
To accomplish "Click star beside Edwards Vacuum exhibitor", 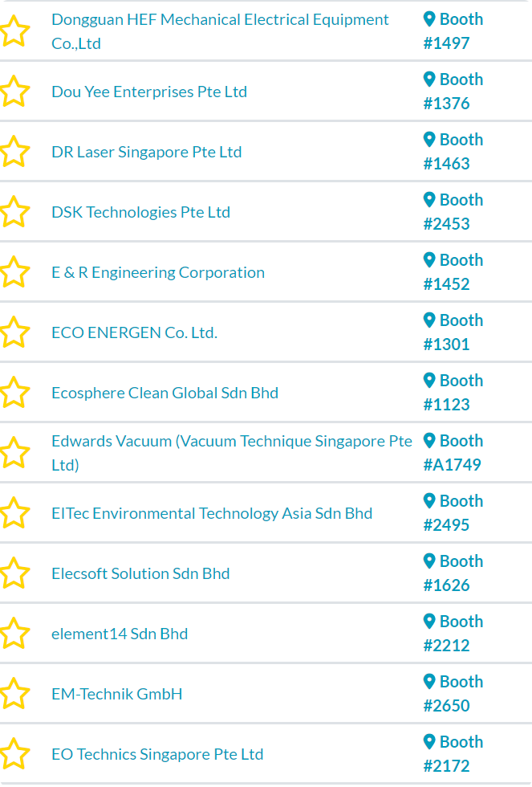I will (14, 453).
